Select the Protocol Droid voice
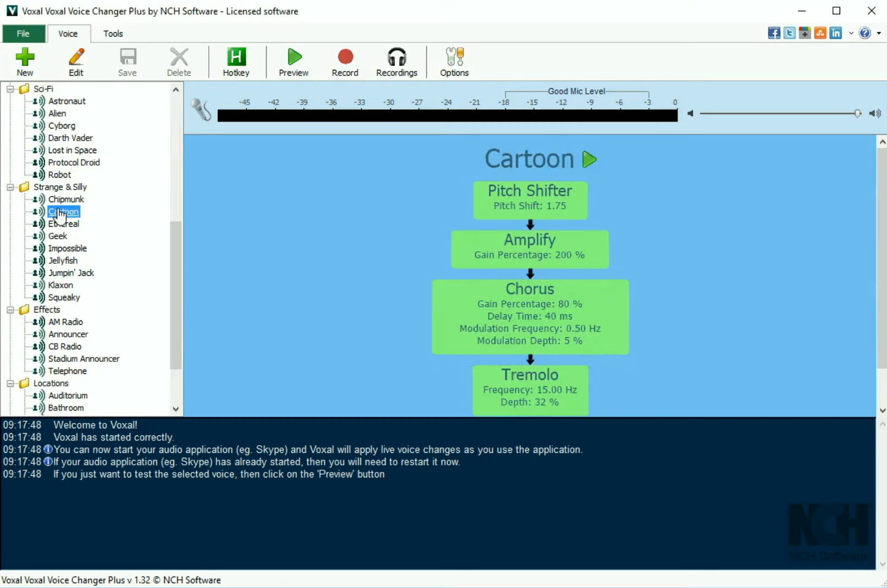Image resolution: width=887 pixels, height=588 pixels. 74,162
